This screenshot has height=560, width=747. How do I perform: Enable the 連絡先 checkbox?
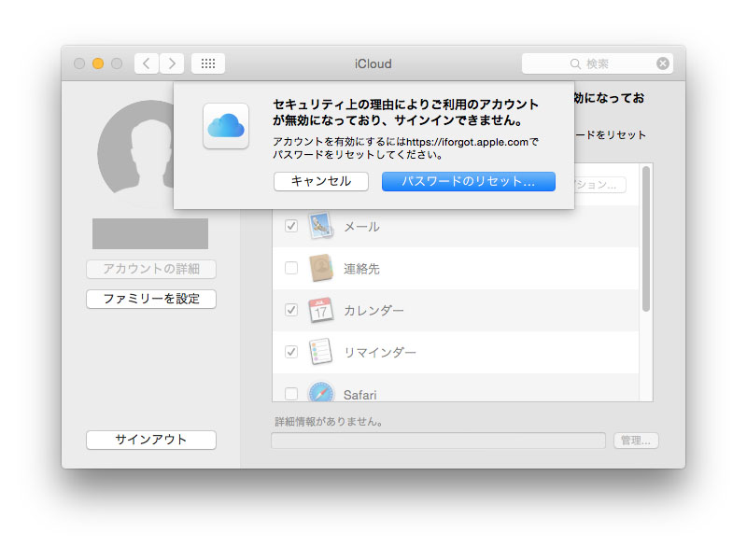coord(291,268)
